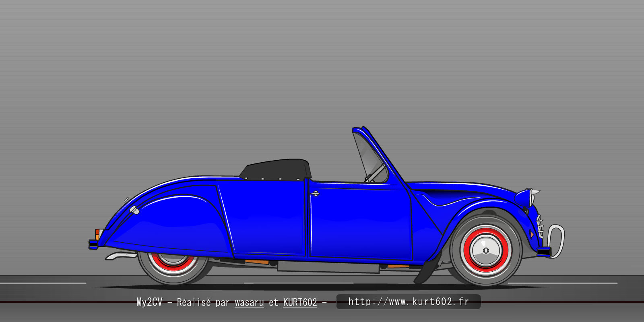644x322 pixels.
Task: Click the chrome door handle
Action: (315, 194)
